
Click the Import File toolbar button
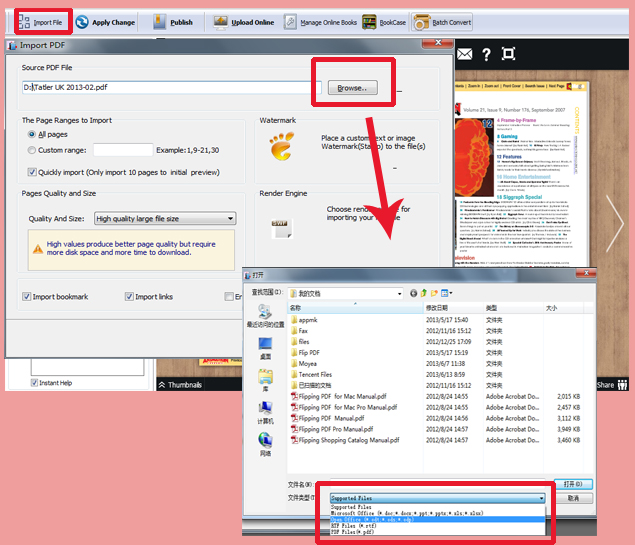41,22
